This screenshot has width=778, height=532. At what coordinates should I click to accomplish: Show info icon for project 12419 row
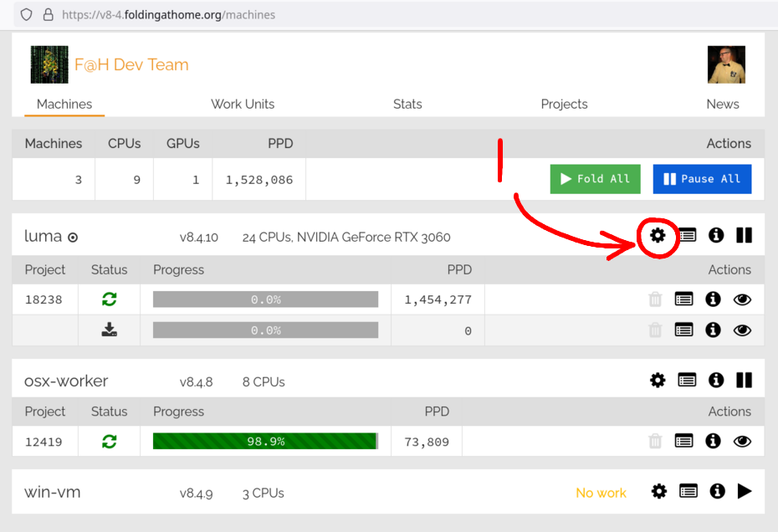[713, 441]
